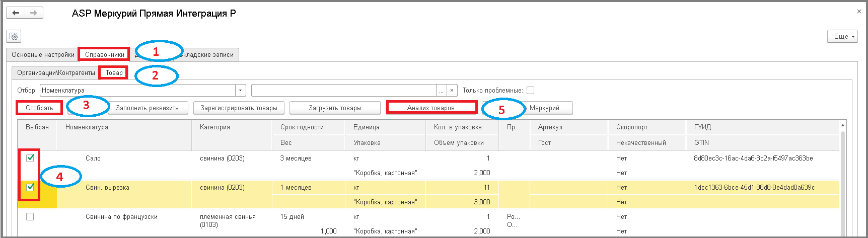868x238 pixels.
Task: Untick the Свин. вырезка row checkbox
Action: (30, 187)
